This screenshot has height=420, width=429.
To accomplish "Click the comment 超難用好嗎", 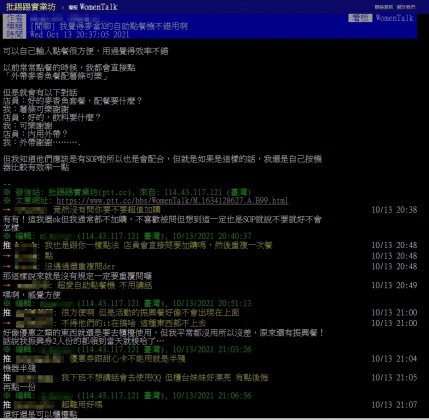I will pos(82,405).
